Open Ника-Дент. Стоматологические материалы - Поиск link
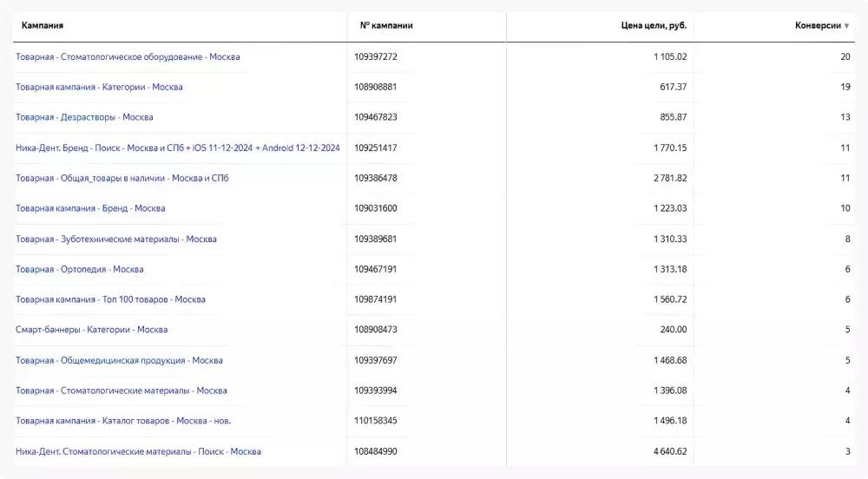This screenshot has height=479, width=868. tap(138, 451)
